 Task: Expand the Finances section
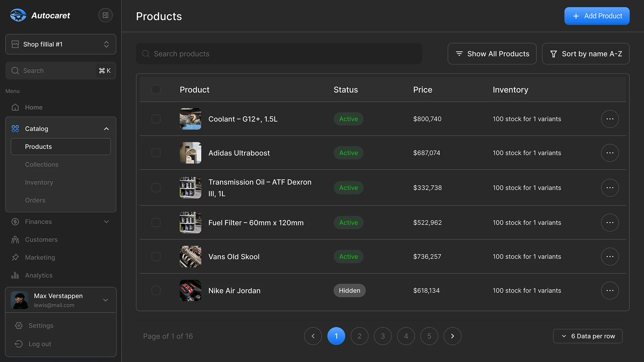point(106,222)
